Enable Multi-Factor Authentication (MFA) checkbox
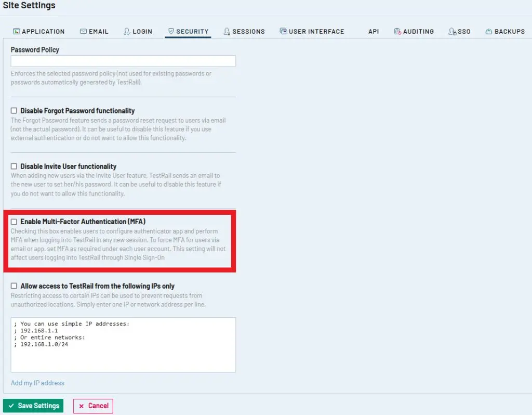The height and width of the screenshot is (415, 532). click(x=14, y=222)
